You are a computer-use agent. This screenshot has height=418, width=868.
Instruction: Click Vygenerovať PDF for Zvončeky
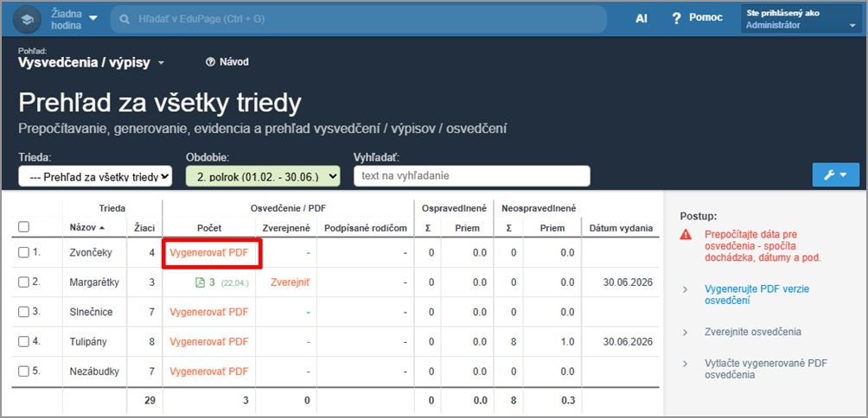pos(208,253)
